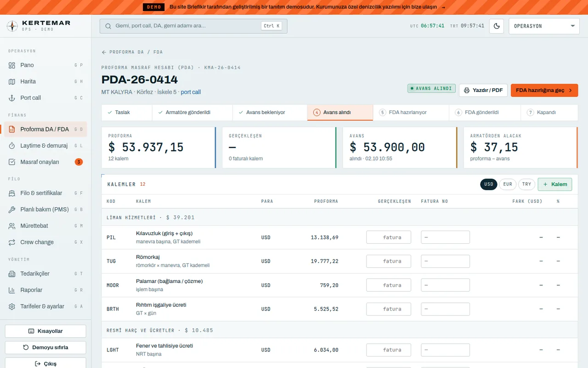This screenshot has width=588, height=368.
Task: Click Gerçekleşen fatura field for PIL row
Action: click(389, 237)
